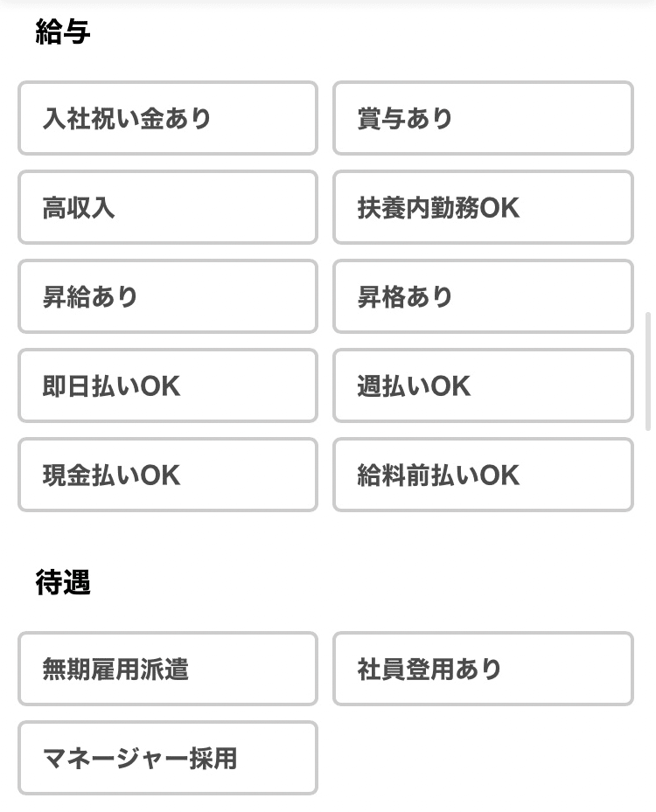The height and width of the screenshot is (812, 656).
Task: Click the 待遇 section heading
Action: pos(63,582)
